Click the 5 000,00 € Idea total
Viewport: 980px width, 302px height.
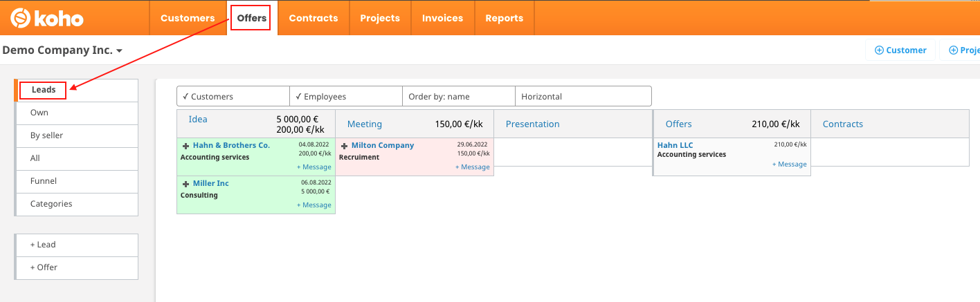pyautogui.click(x=298, y=119)
